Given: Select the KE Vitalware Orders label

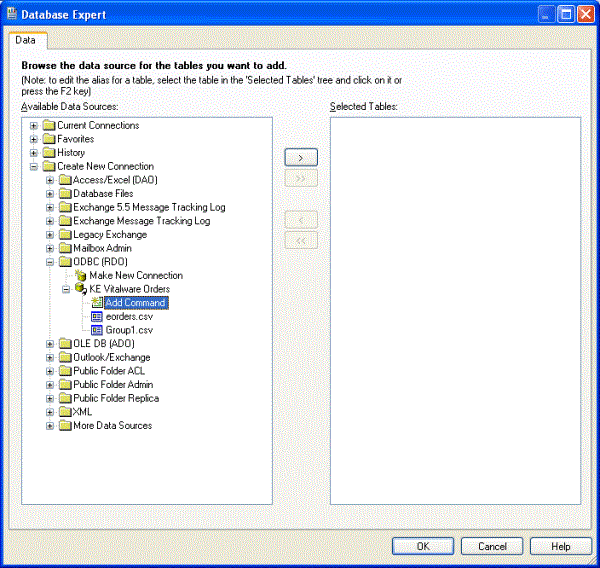Looking at the screenshot, I should [x=129, y=289].
